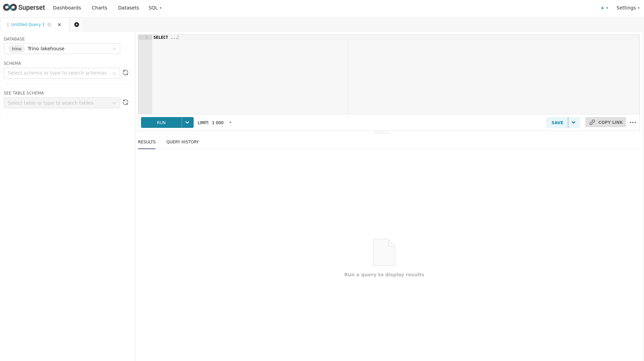This screenshot has width=644, height=361.
Task: Expand the Run button dropdown arrow
Action: point(187,122)
